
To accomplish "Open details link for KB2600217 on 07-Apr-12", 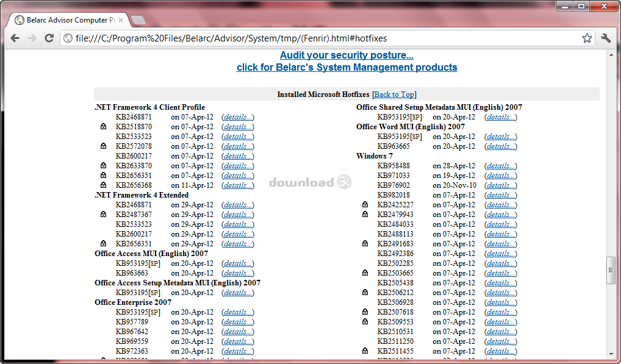I will (238, 156).
